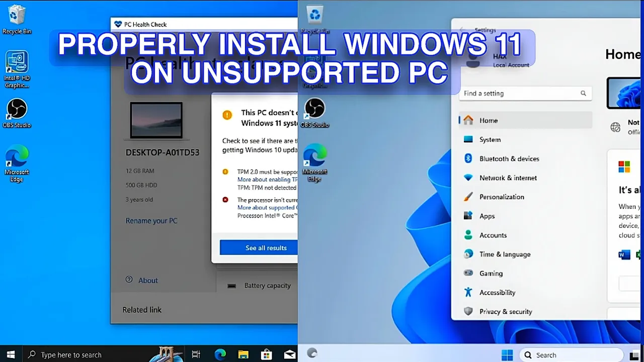
Task: Go to Network & internet settings
Action: click(525, 177)
